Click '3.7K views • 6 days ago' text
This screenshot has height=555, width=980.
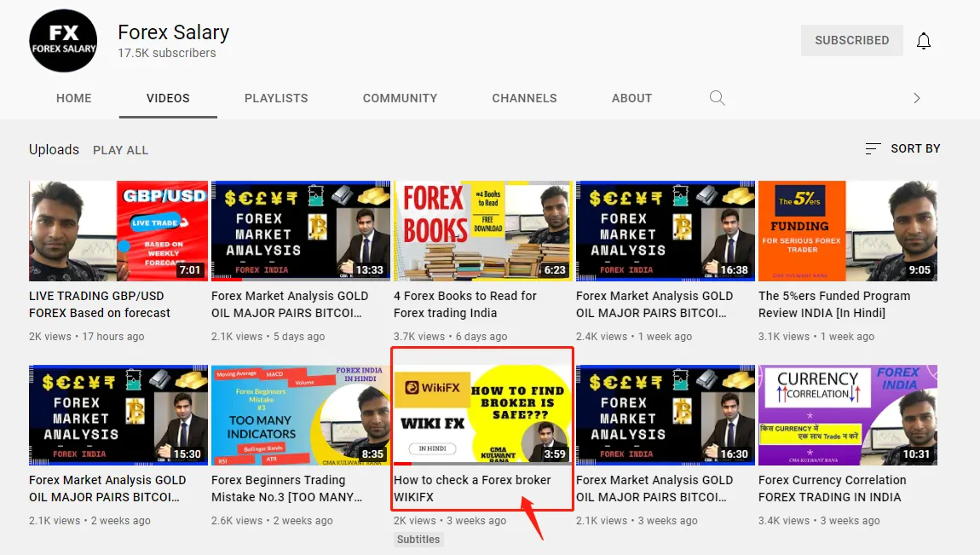tap(450, 336)
